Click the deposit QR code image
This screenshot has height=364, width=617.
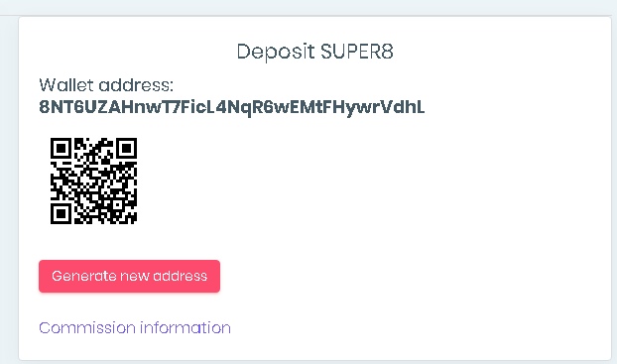tap(93, 181)
